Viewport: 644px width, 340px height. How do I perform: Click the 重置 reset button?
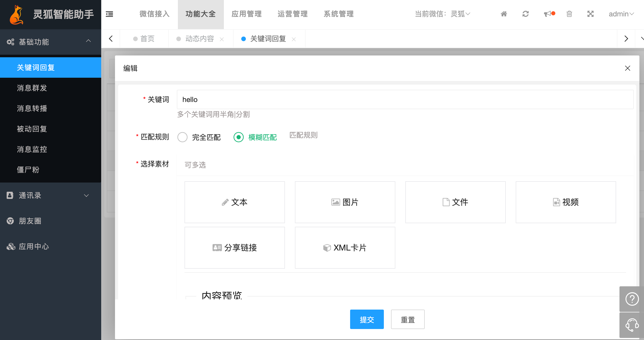click(x=408, y=319)
